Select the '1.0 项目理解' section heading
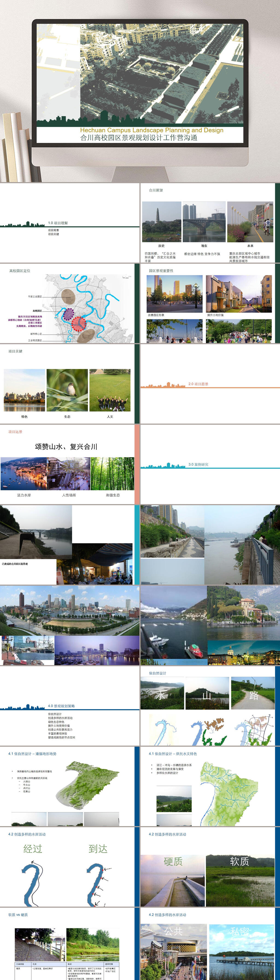The width and height of the screenshot is (280, 980). [58, 223]
